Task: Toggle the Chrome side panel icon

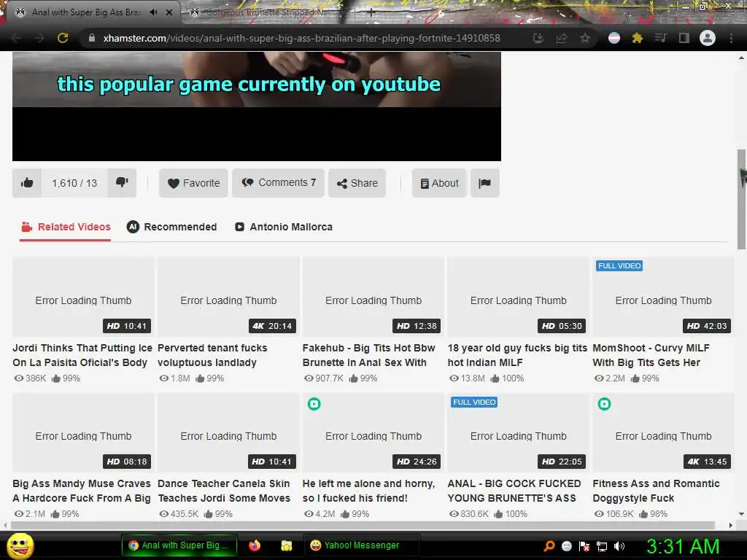Action: pyautogui.click(x=684, y=38)
